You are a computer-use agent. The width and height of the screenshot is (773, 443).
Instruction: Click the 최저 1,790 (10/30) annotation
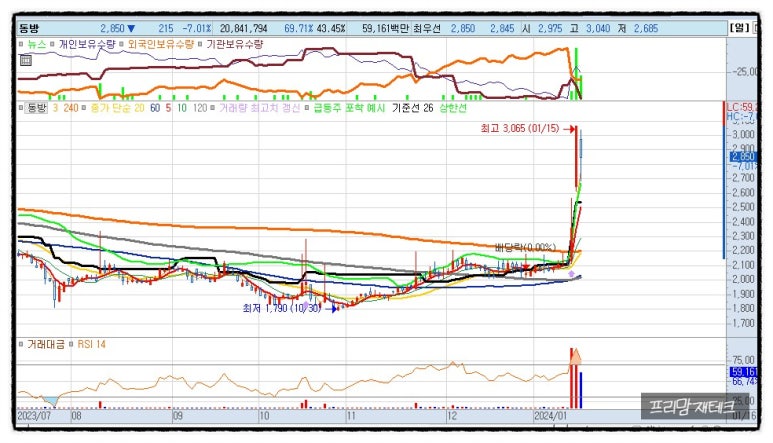click(x=282, y=308)
